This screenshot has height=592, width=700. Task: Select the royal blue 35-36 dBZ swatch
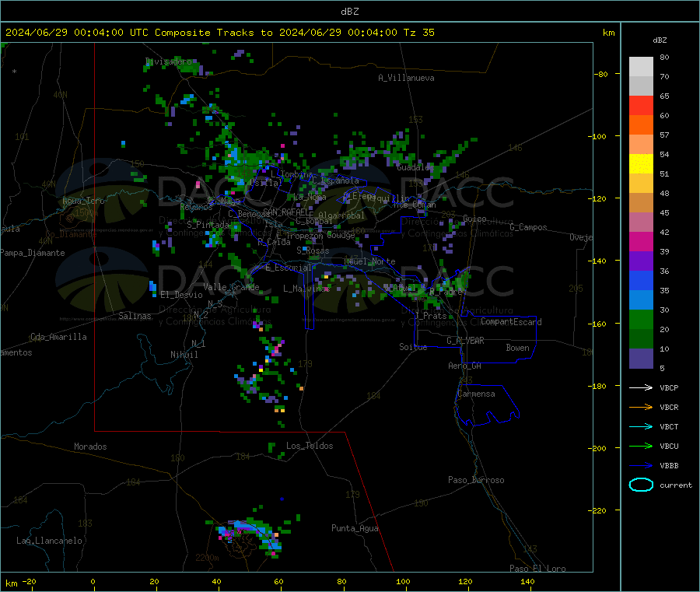tap(641, 281)
